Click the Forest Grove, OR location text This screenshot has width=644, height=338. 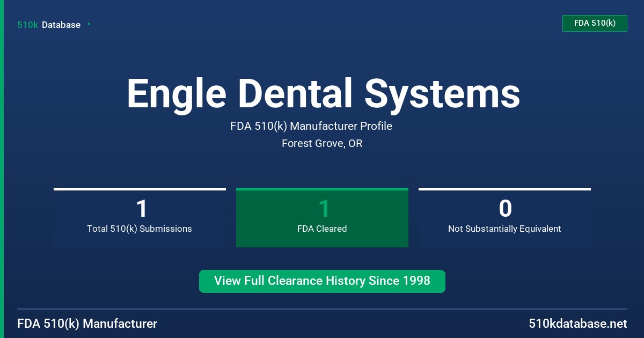coord(322,144)
